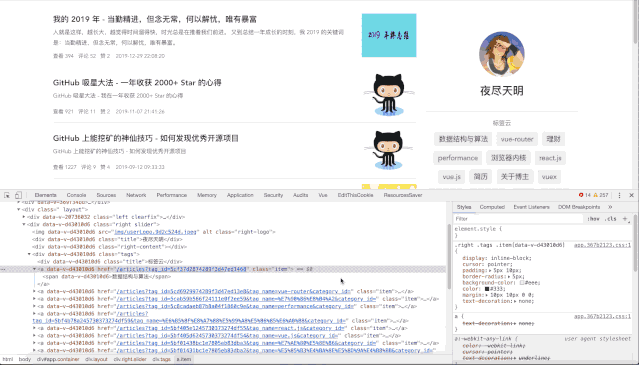639x365 pixels.
Task: Open the Vue devtools tab
Action: pos(323,195)
